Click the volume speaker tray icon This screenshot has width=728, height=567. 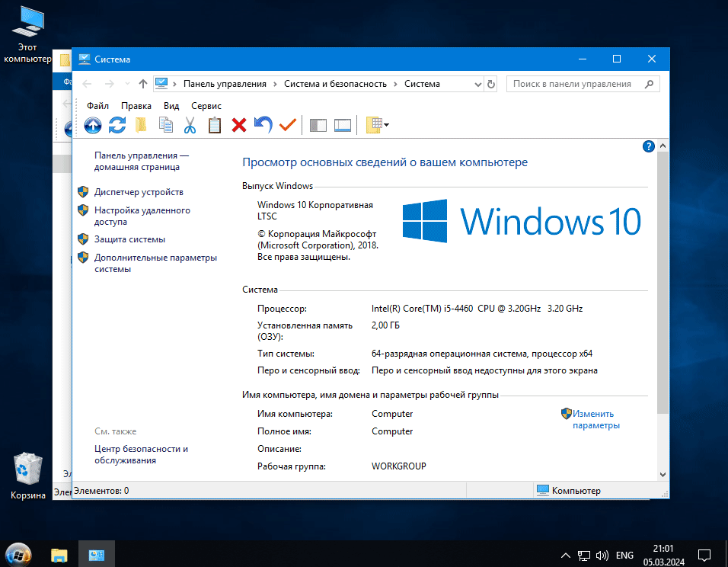(602, 556)
